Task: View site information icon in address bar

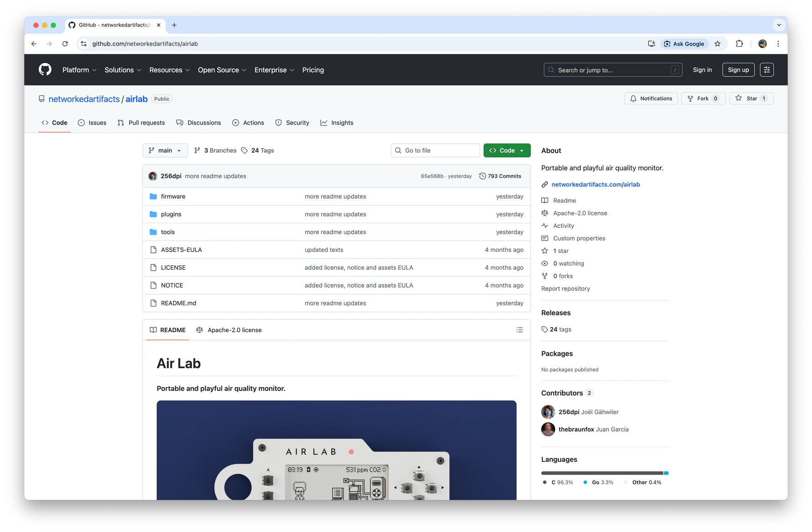Action: 84,44
